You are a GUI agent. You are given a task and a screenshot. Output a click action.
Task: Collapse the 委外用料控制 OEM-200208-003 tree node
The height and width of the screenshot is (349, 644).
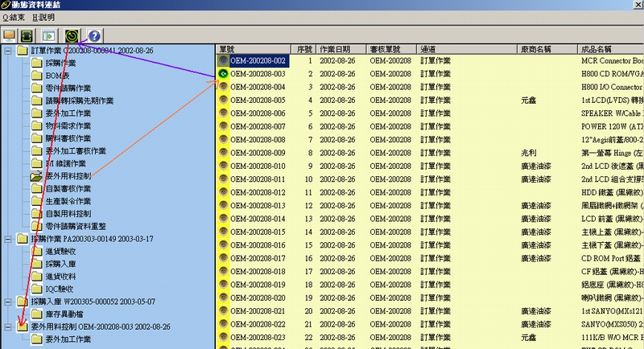click(8, 326)
